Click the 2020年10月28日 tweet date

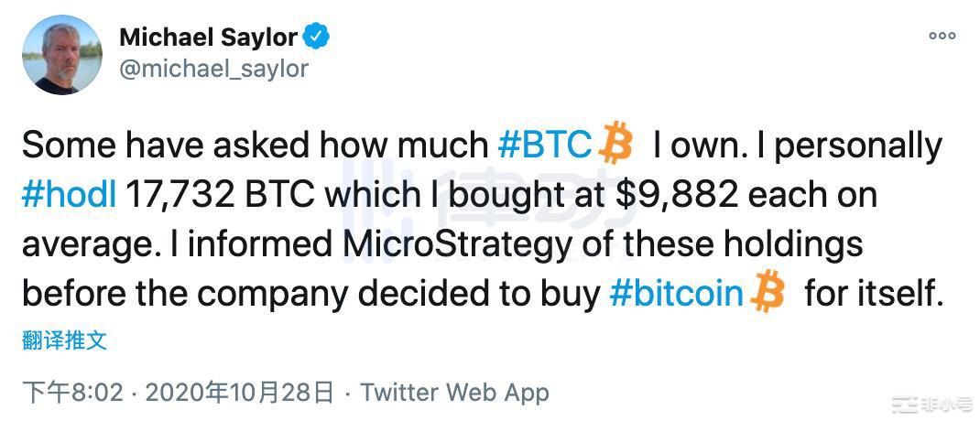tap(240, 393)
